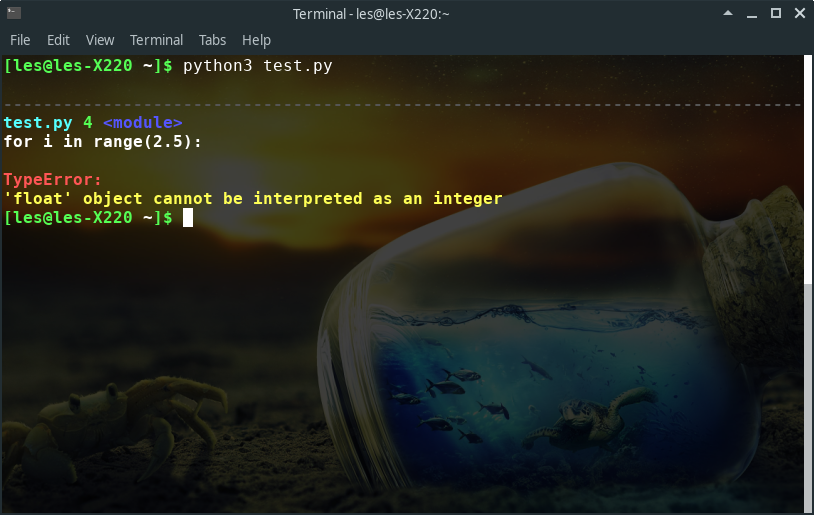814x515 pixels.
Task: Click the vertical scrollbar thumb
Action: click(808, 170)
